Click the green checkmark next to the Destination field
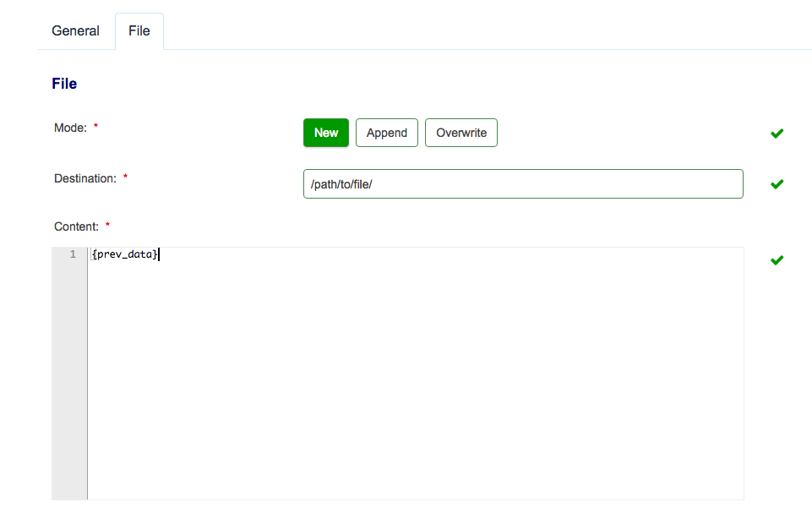This screenshot has width=812, height=513. coord(776,183)
